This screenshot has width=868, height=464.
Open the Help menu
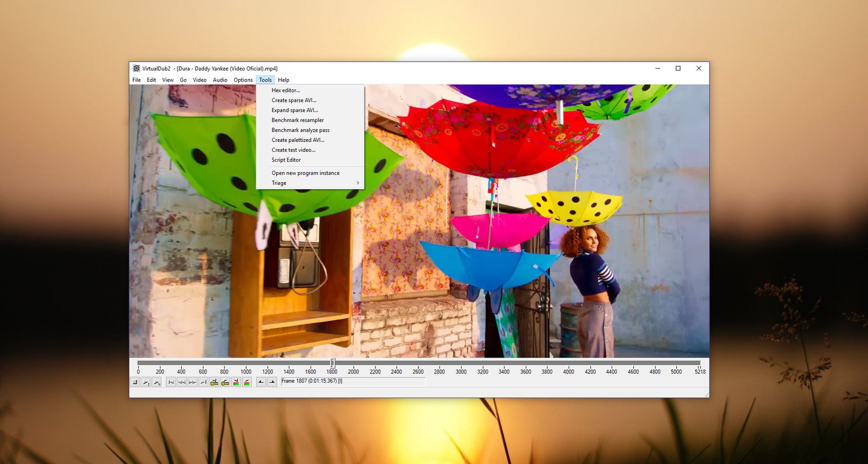click(x=284, y=80)
